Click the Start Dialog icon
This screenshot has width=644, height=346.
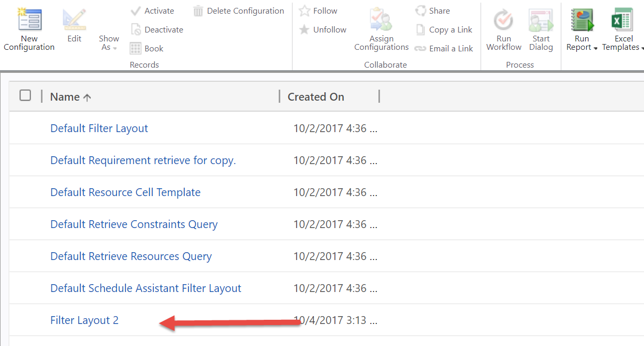pos(541,20)
